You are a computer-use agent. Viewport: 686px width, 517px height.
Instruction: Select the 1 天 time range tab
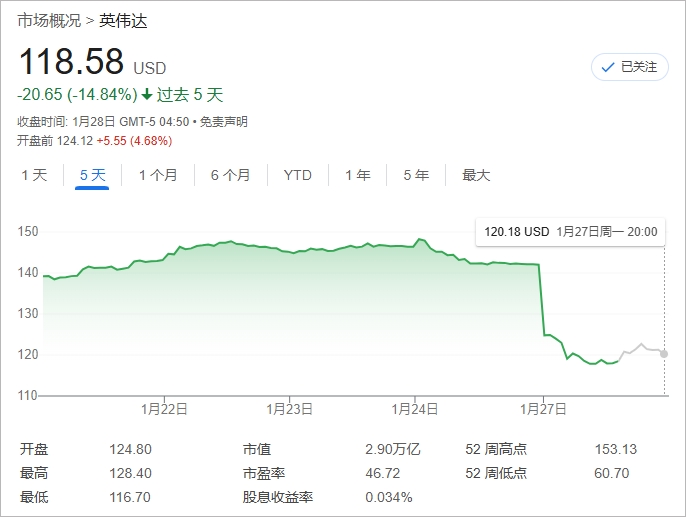pos(35,175)
